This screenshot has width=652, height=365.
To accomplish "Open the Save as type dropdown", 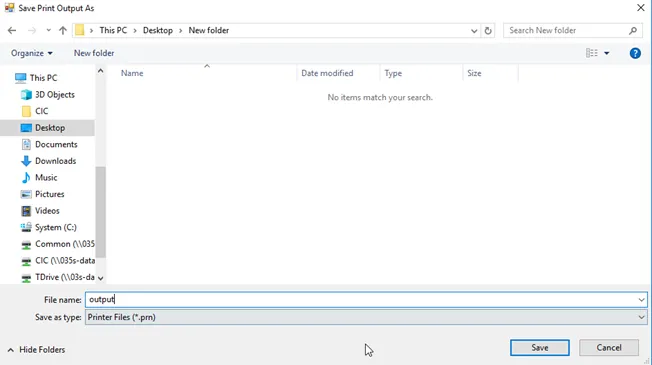I will [366, 317].
